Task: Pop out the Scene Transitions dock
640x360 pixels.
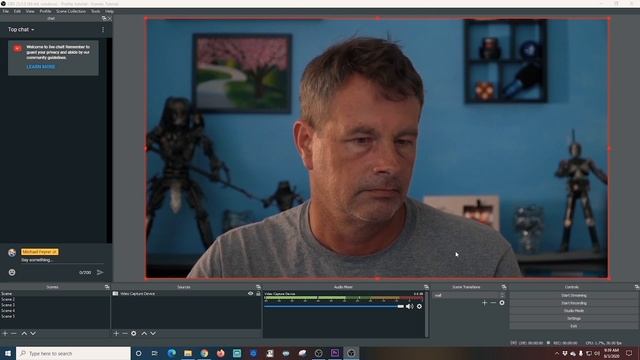Action: (504, 287)
